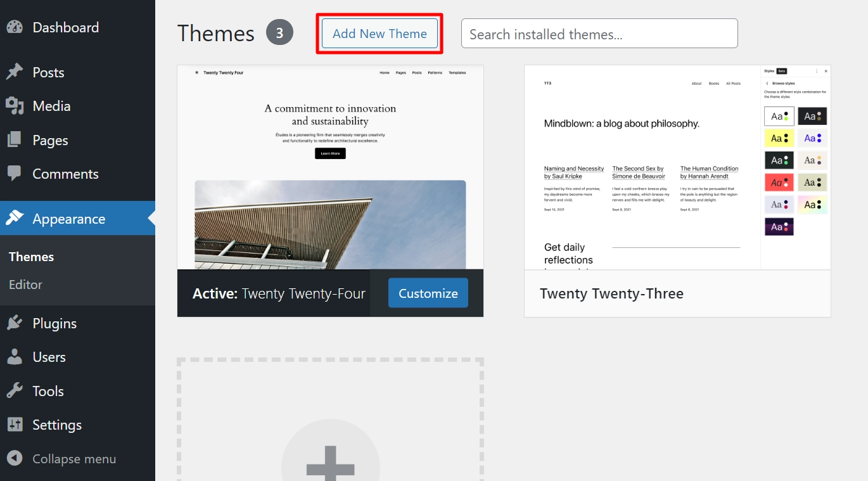Image resolution: width=868 pixels, height=481 pixels.
Task: Click the Comments speech bubble icon
Action: pyautogui.click(x=15, y=173)
